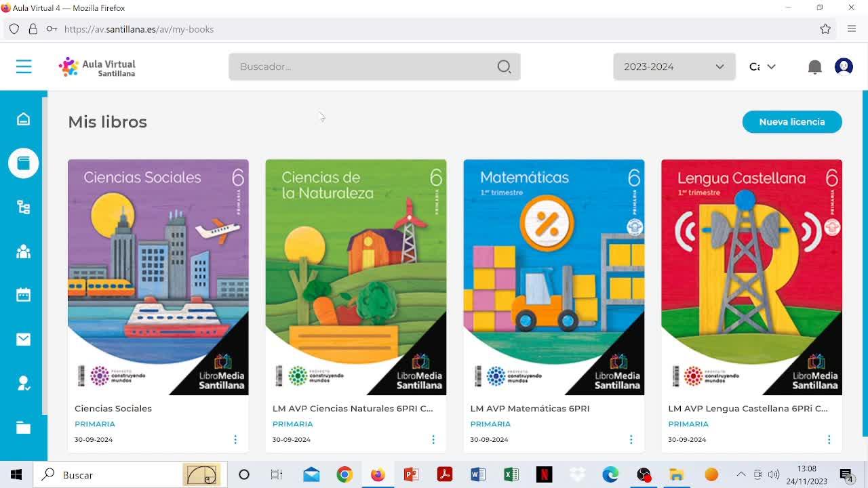Open the Mis libros books sidebar icon
This screenshot has height=488, width=868.
coord(24,163)
